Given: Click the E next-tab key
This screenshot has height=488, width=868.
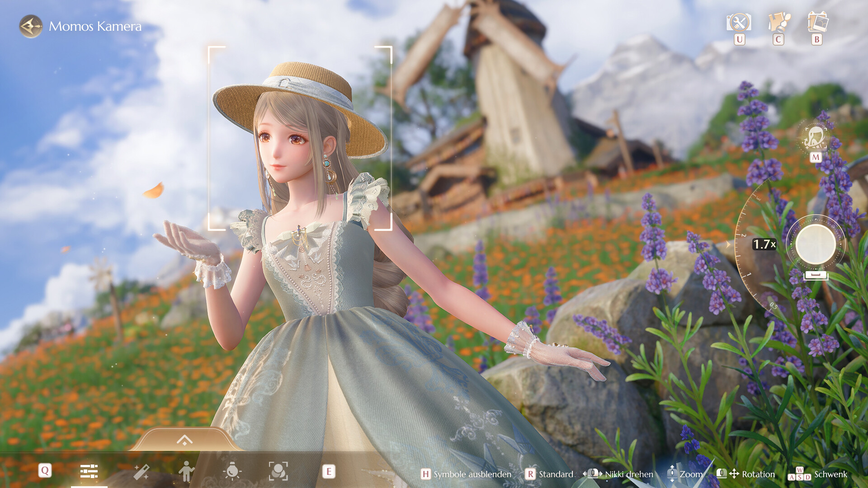Looking at the screenshot, I should pos(329,472).
